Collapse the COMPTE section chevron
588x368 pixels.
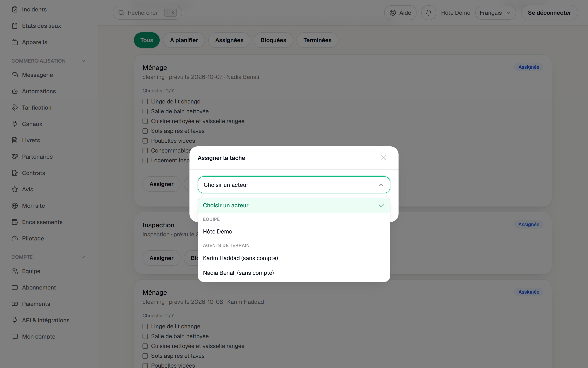83,257
